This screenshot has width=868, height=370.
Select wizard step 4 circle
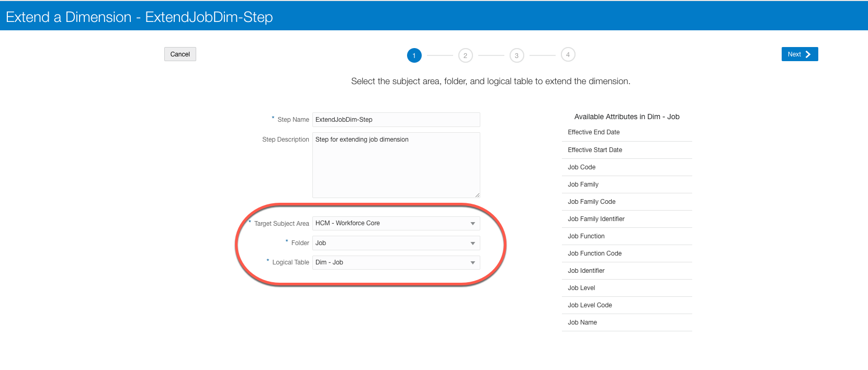[x=568, y=54]
